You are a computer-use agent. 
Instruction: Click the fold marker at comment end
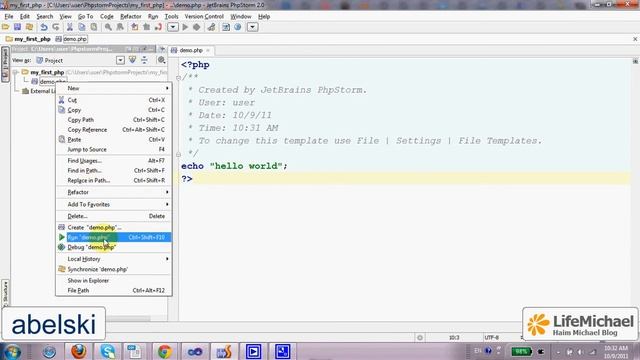[178, 154]
